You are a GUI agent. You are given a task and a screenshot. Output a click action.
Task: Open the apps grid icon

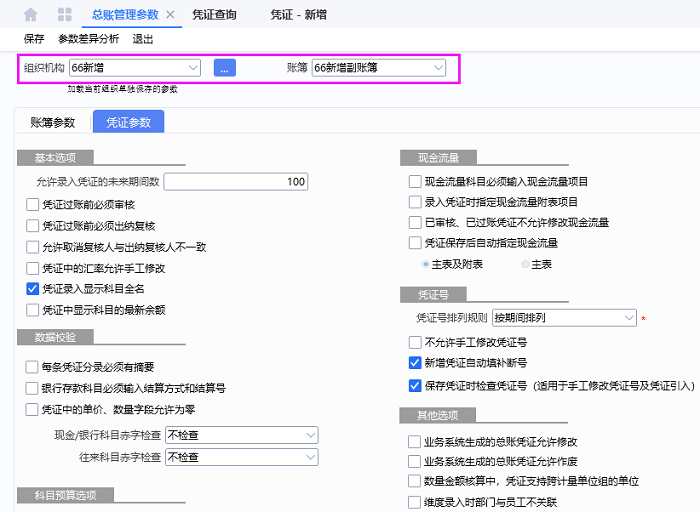(x=65, y=15)
